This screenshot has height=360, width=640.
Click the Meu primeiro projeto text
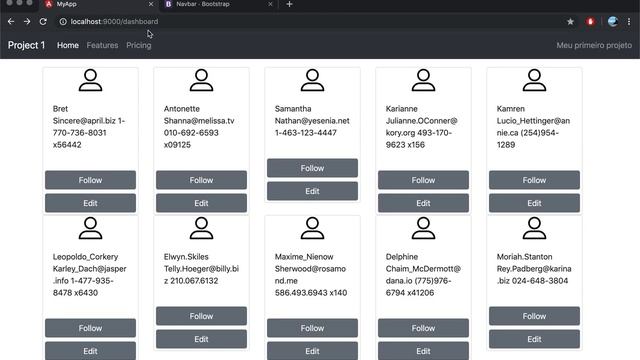tap(594, 45)
